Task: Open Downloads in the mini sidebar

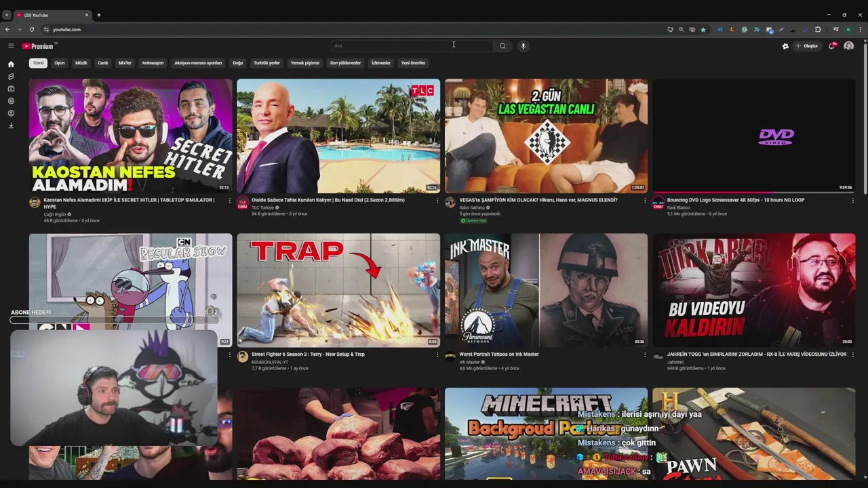Action: coord(11,125)
